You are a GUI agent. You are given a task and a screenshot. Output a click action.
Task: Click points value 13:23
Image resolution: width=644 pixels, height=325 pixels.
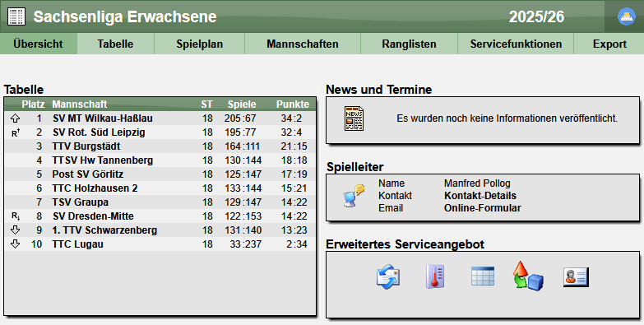(x=294, y=230)
